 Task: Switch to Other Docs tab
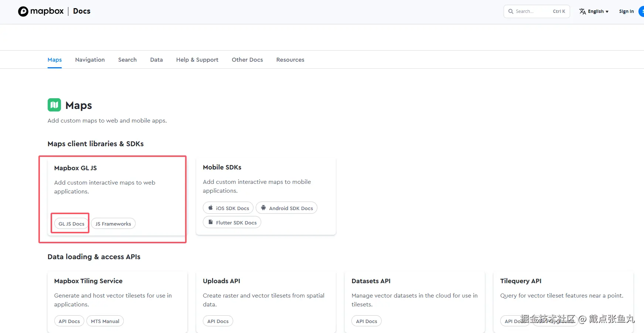coord(247,60)
